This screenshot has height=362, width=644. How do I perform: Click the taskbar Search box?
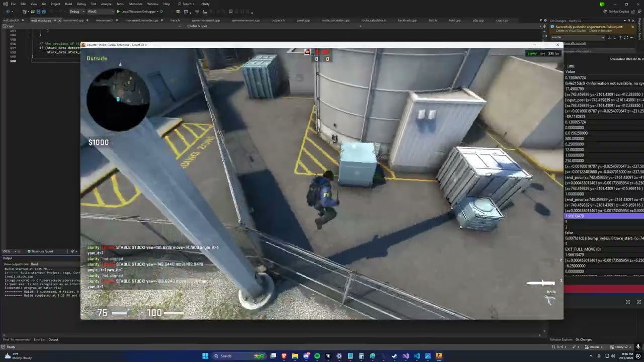[x=239, y=356]
